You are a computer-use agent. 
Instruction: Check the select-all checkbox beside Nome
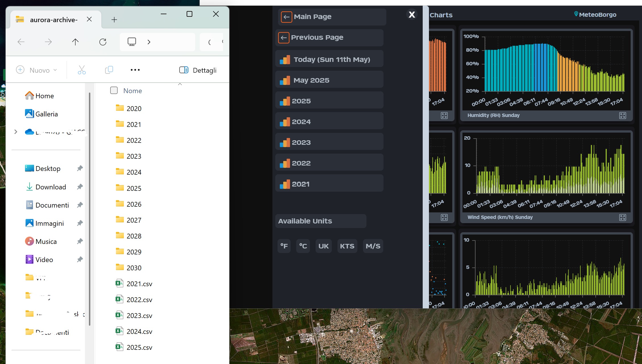[x=114, y=90]
